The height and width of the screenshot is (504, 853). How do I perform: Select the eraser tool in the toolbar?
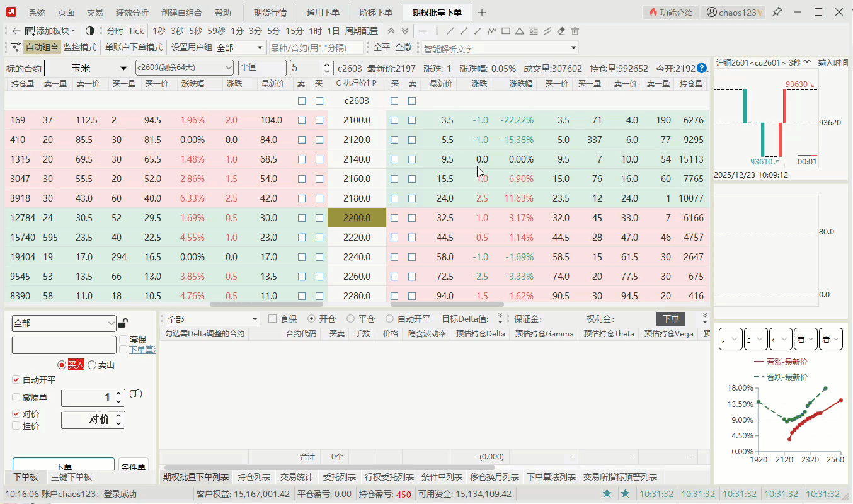click(561, 31)
